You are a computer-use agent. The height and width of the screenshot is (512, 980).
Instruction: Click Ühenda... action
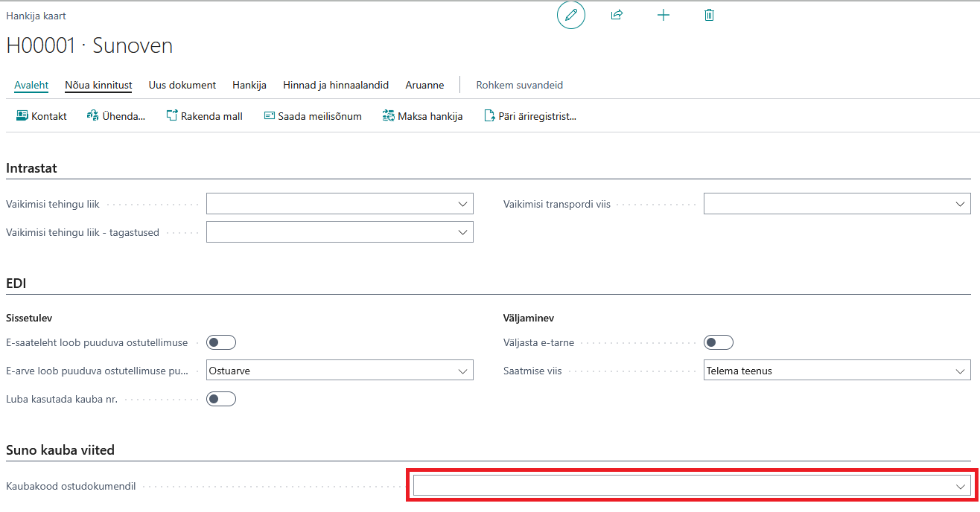116,116
